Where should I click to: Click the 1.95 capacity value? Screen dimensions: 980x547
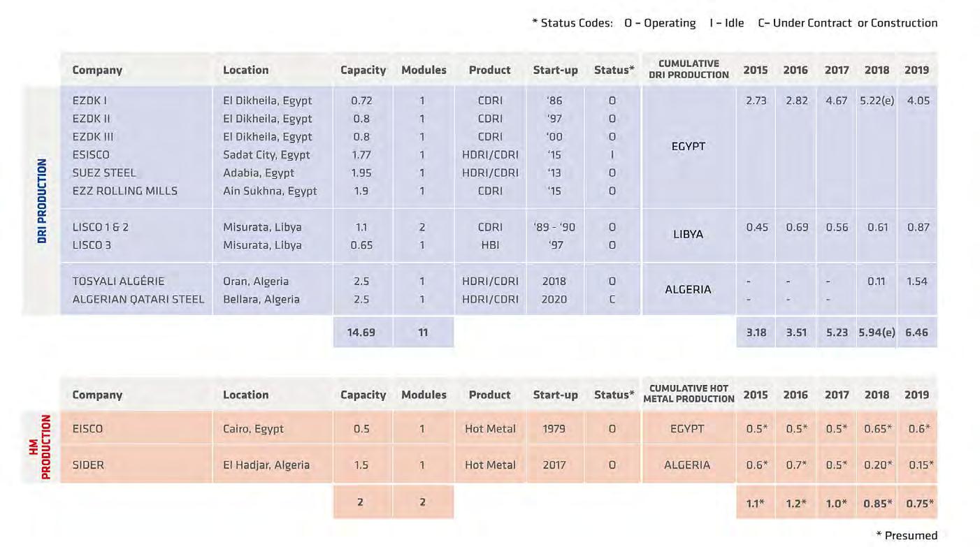(361, 173)
